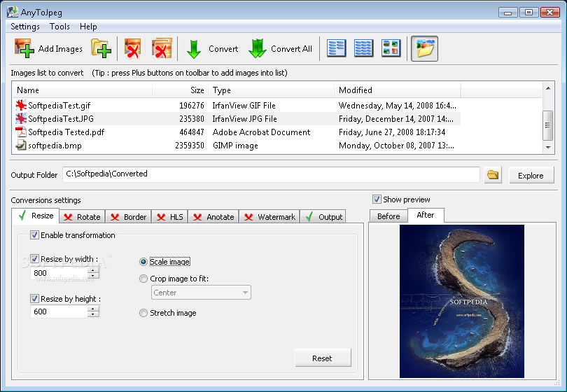Click the remove all images icon
Viewport: 567px width, 392px height.
pyautogui.click(x=162, y=48)
